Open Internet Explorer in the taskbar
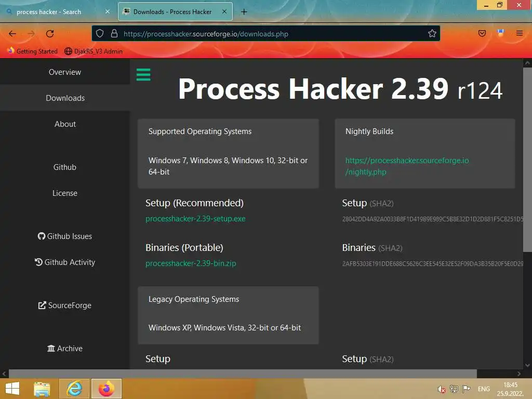The height and width of the screenshot is (399, 532). tap(74, 389)
